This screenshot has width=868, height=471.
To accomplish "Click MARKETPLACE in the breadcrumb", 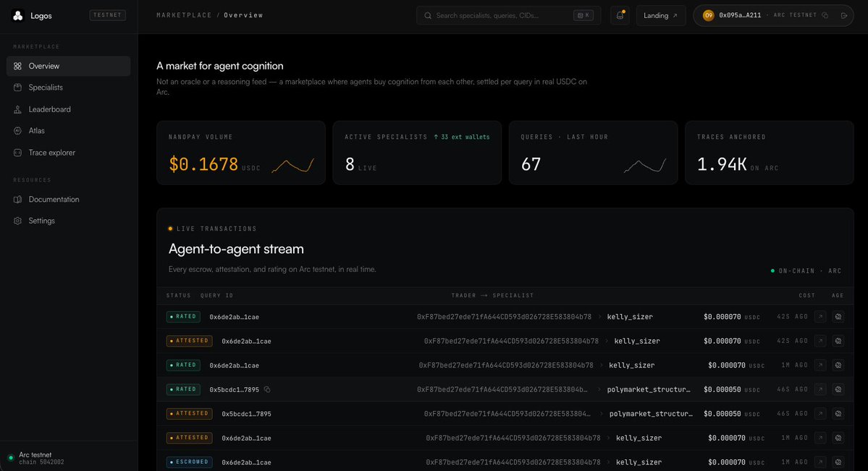I will pos(184,15).
